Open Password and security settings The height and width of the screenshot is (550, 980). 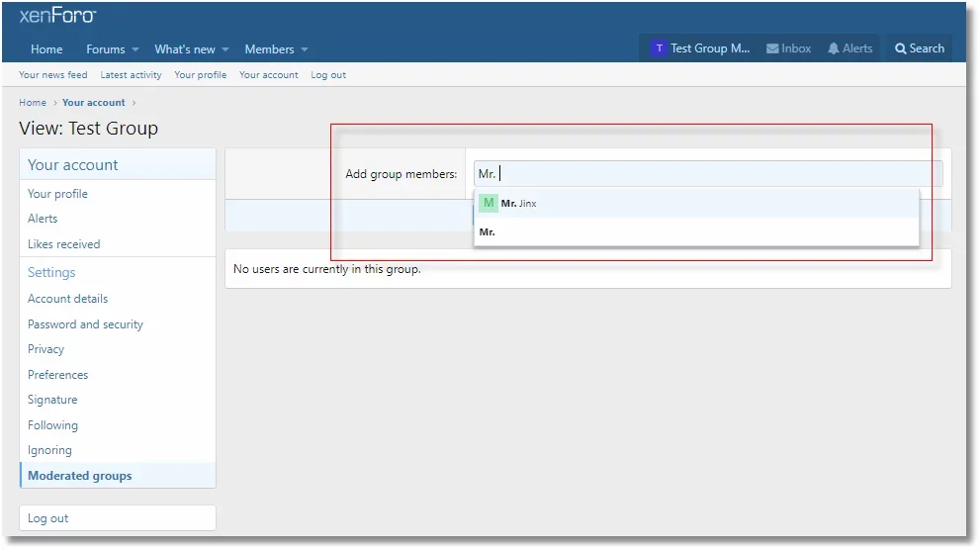pos(85,324)
